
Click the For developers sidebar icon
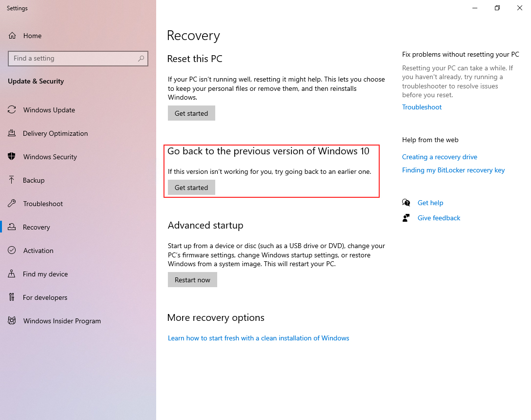[x=12, y=297]
